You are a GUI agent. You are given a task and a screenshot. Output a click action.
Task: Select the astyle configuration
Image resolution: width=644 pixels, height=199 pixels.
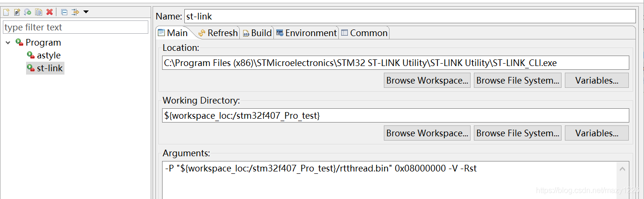(x=48, y=56)
